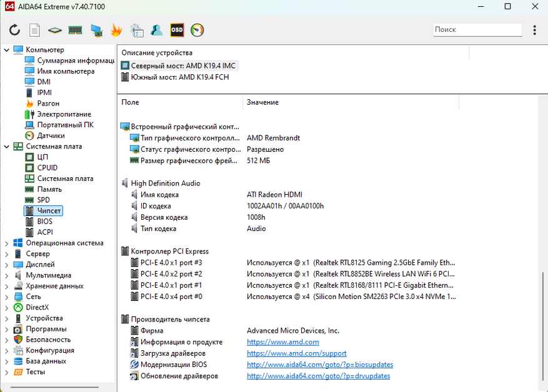Click the user silhouette toolbar icon
This screenshot has width=548, height=392.
pyautogui.click(x=157, y=30)
